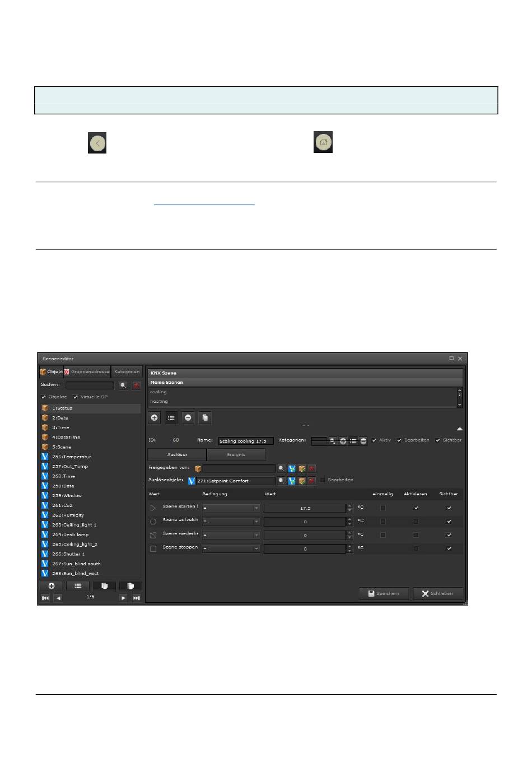Switch to the Ereignis tab

(x=236, y=455)
